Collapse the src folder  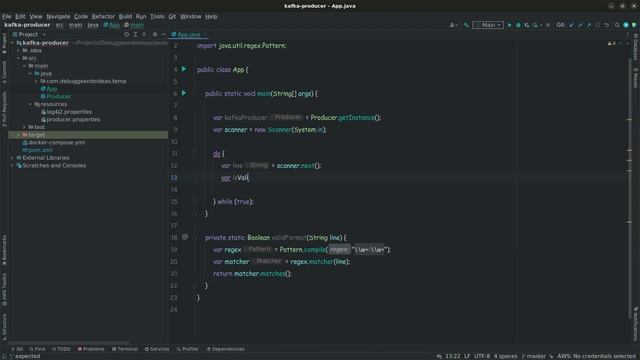coord(18,58)
